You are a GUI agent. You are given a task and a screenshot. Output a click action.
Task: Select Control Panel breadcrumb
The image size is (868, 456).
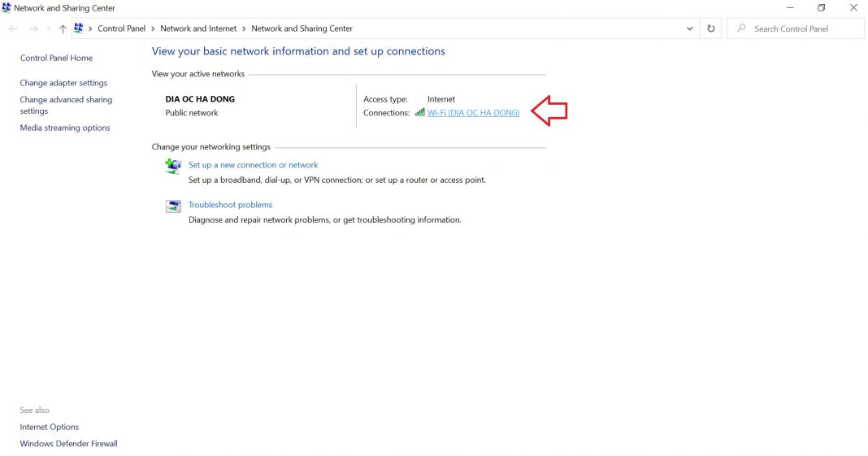click(x=121, y=28)
